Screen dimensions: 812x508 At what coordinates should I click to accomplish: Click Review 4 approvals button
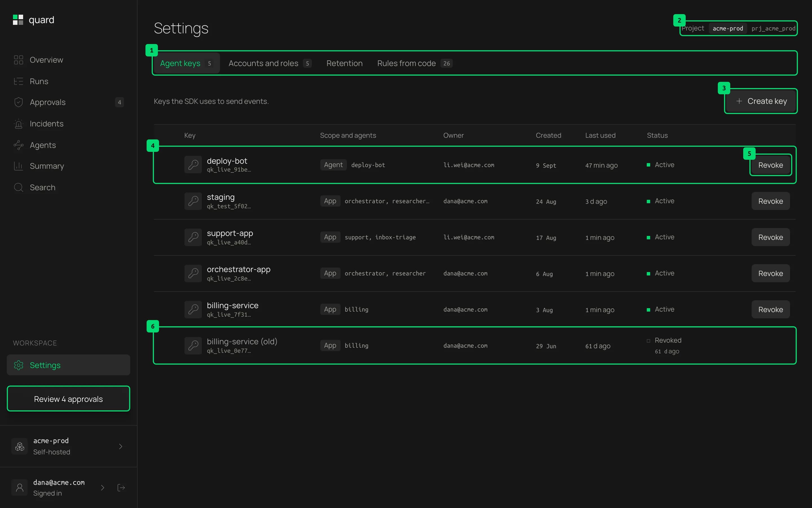[69, 399]
